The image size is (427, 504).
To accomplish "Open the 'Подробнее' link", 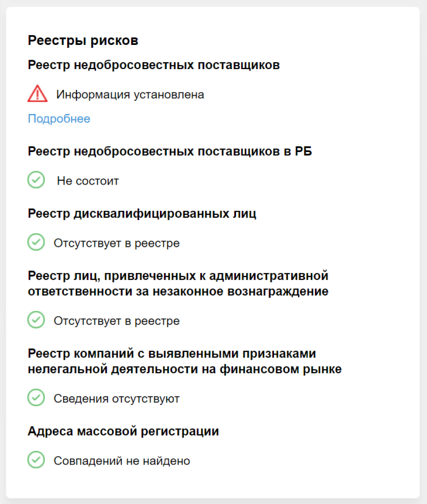I will [59, 118].
